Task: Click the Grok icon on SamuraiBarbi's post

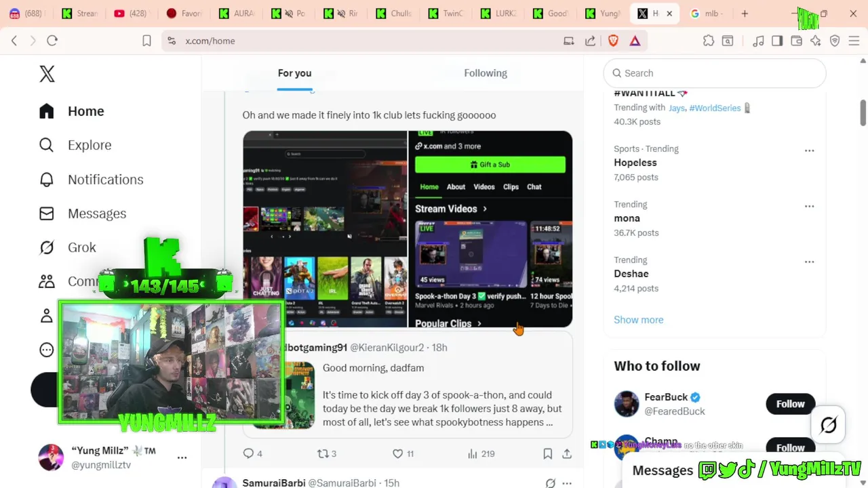Action: coord(551,483)
